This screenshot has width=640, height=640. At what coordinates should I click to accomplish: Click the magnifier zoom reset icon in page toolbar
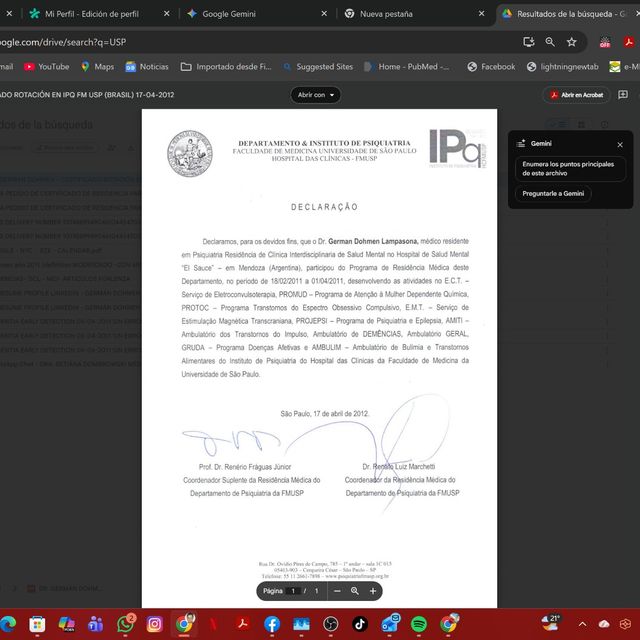[x=355, y=591]
